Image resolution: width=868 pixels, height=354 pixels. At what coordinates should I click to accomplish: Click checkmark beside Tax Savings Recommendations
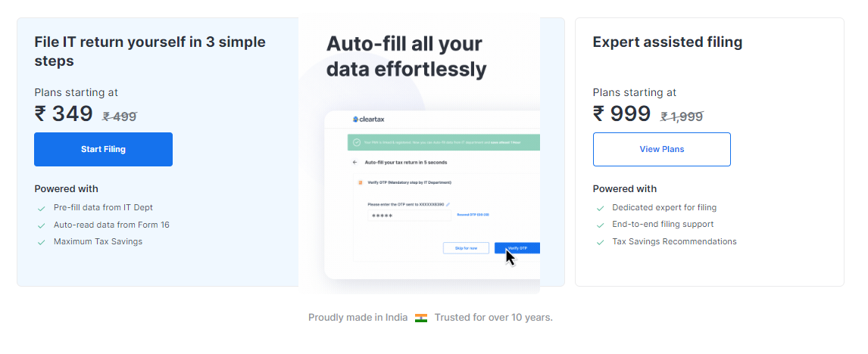[600, 242]
